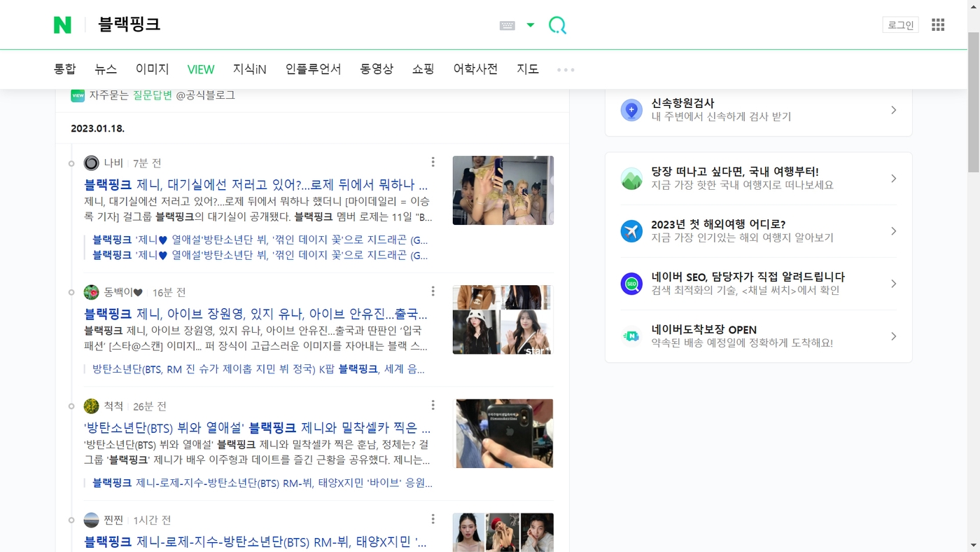980x552 pixels.
Task: Click the scrollbar up arrow
Action: (974, 6)
